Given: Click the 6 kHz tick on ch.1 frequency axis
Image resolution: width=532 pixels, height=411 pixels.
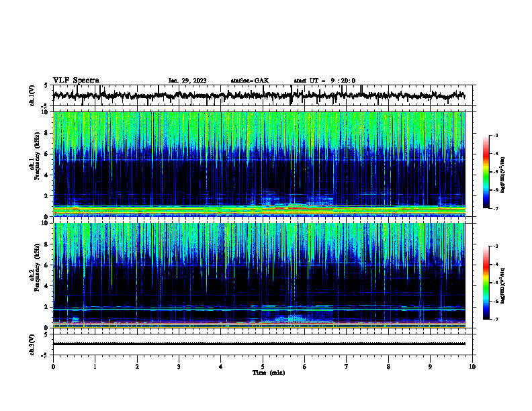Looking at the screenshot, I should click(46, 154).
